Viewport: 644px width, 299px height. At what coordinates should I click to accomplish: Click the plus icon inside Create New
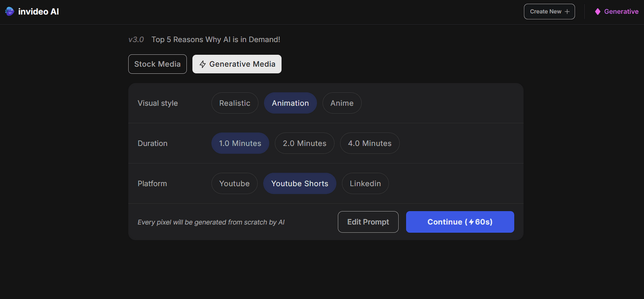point(567,11)
